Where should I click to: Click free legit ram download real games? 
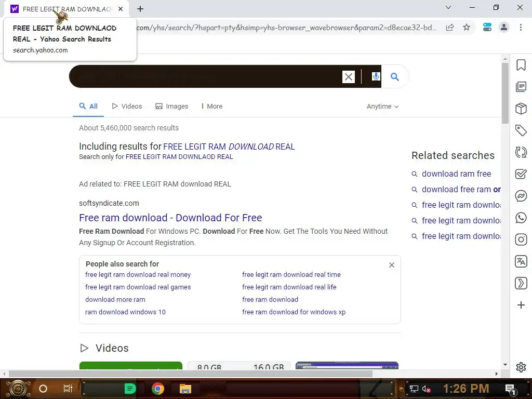pyautogui.click(x=138, y=287)
